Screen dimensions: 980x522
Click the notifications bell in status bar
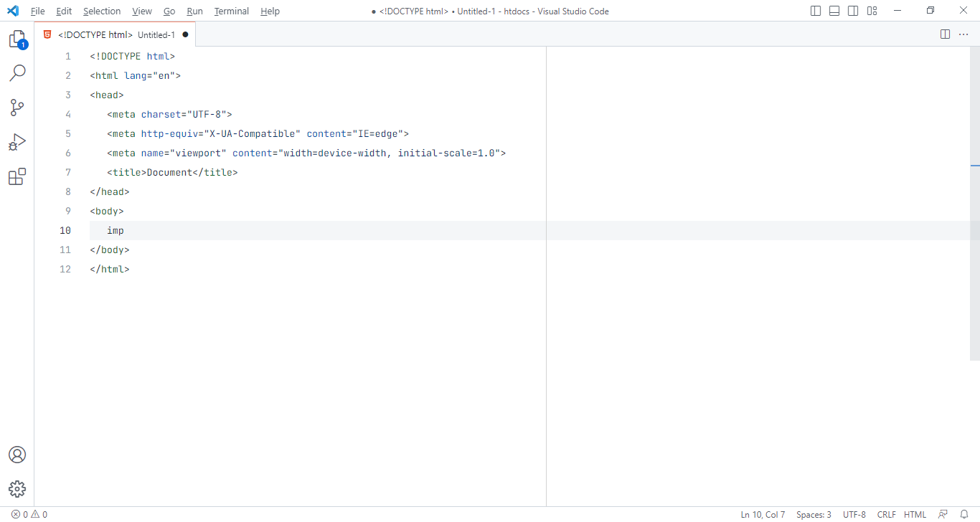pos(964,514)
